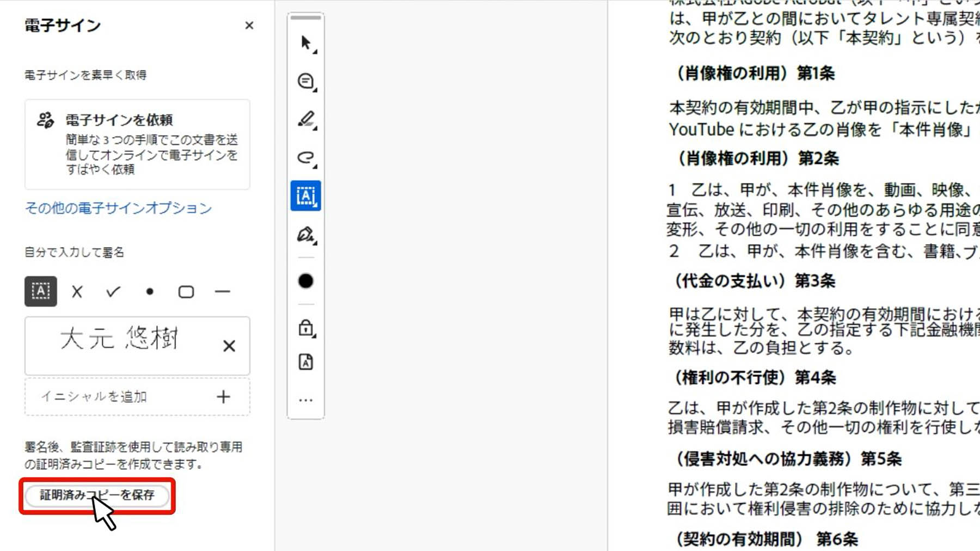Choose the rounded rectangle fill tool

[186, 292]
